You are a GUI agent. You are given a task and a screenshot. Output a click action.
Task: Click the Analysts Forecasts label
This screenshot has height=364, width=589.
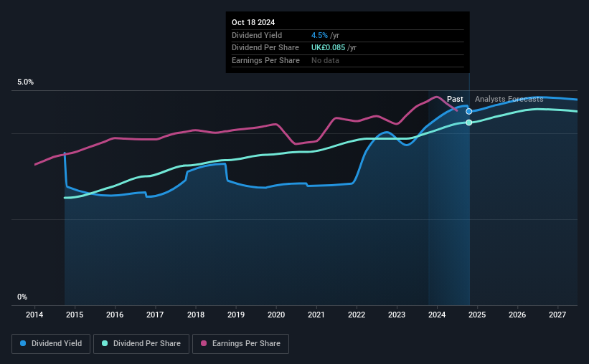[509, 99]
